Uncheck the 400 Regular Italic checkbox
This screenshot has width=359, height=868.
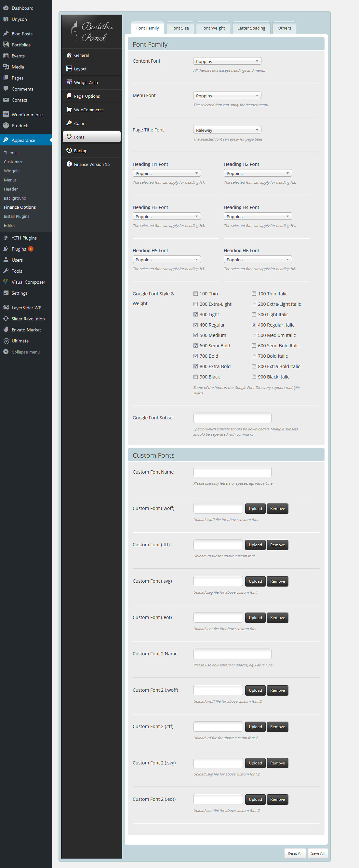point(254,325)
